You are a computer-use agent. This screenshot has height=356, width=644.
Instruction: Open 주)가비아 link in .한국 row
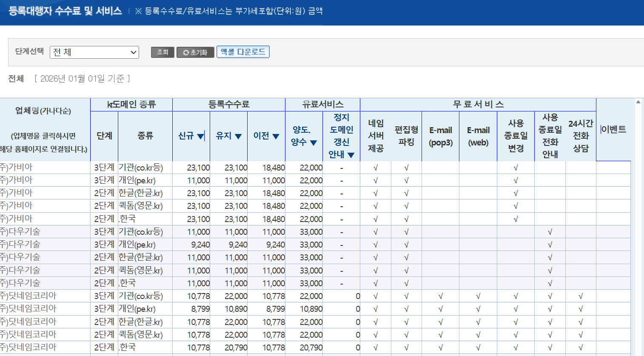tap(16, 219)
